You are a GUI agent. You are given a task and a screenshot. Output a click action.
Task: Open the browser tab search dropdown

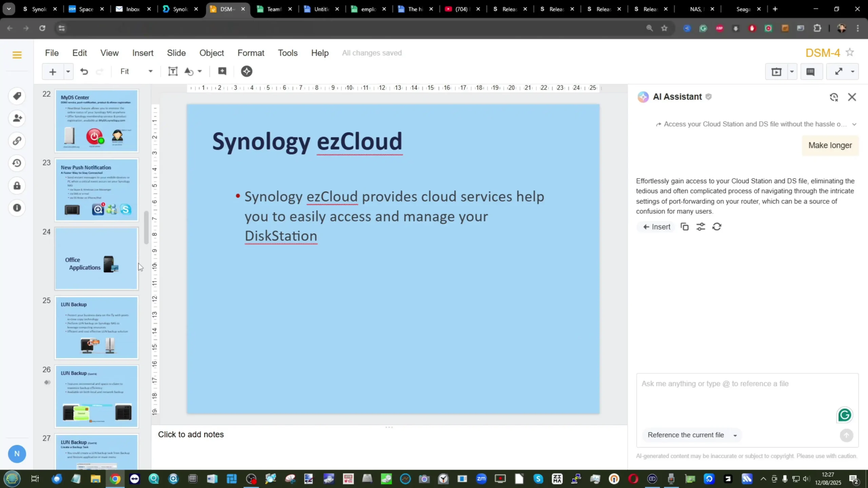coord(9,9)
